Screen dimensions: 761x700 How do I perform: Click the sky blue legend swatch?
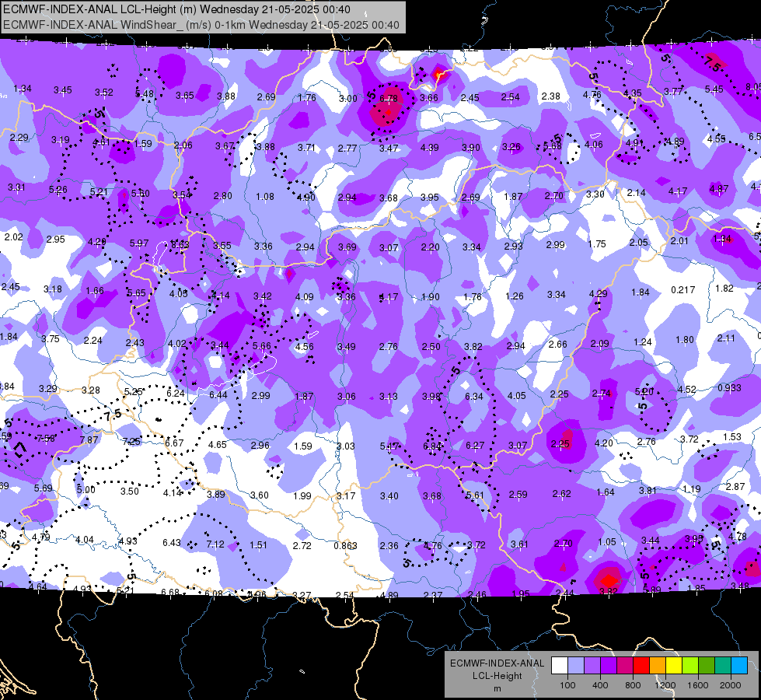[x=739, y=666]
